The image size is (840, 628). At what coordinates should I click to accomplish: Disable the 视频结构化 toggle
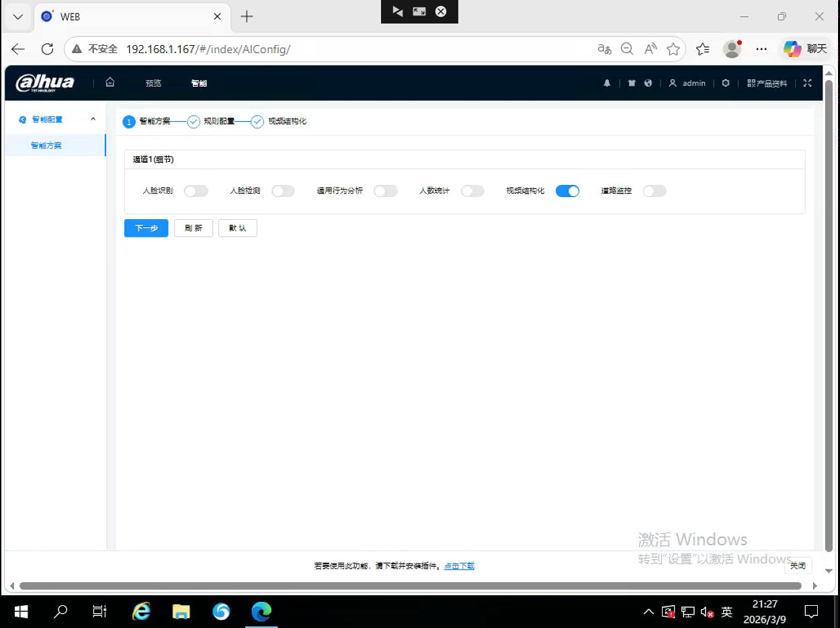pyautogui.click(x=567, y=191)
